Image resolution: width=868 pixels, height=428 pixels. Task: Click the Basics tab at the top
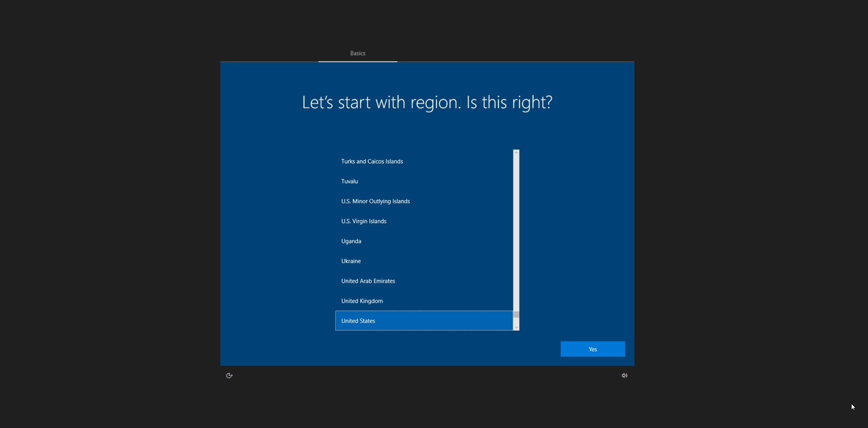357,53
